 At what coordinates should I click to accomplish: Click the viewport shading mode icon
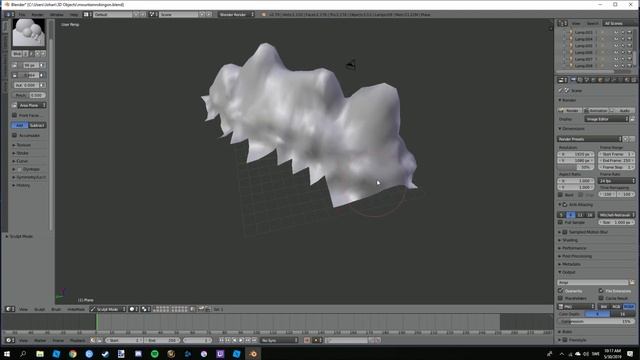pos(132,309)
